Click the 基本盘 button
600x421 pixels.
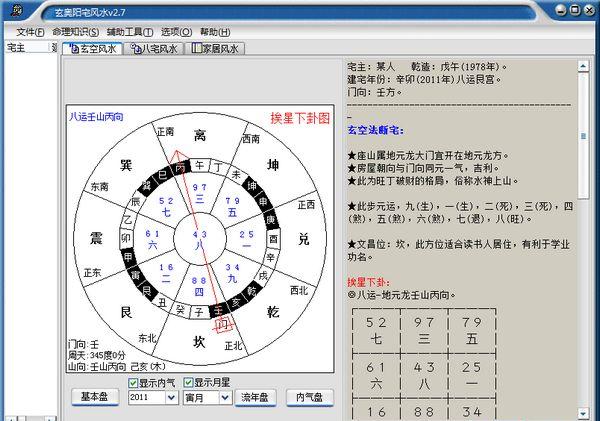97,398
